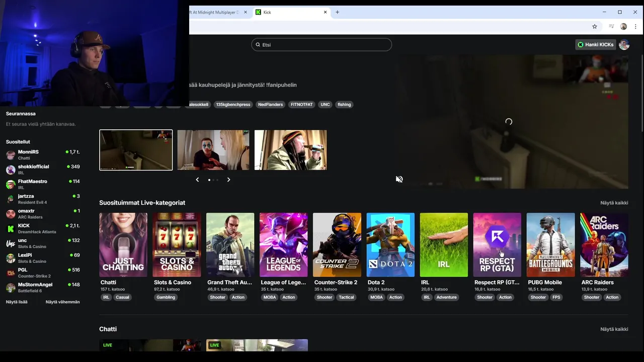Open PUBG Mobile category card
Viewport: 644px width, 362px height.
(550, 245)
